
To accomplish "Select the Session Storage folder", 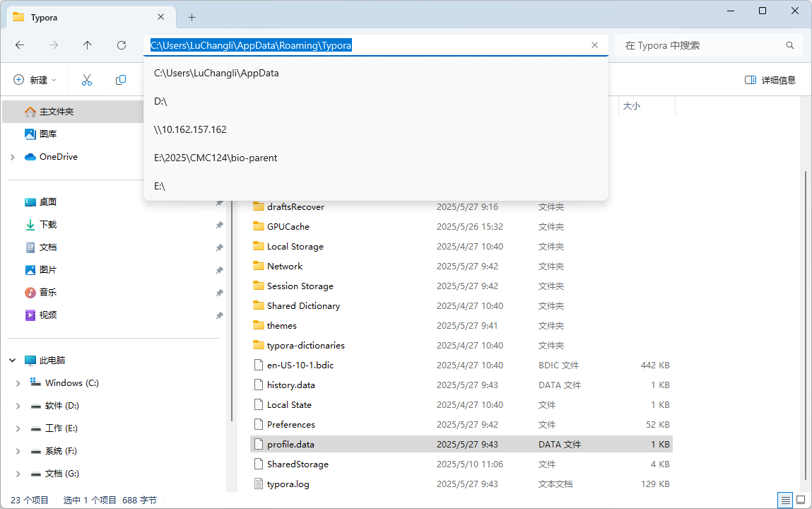I will [x=461, y=286].
